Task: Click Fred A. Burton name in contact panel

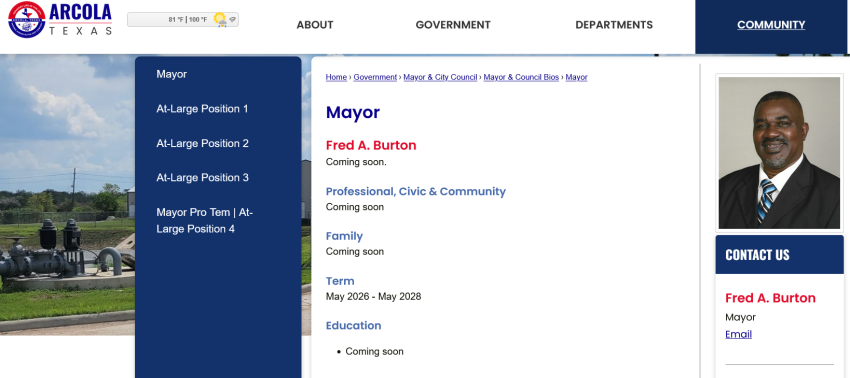Action: (770, 298)
